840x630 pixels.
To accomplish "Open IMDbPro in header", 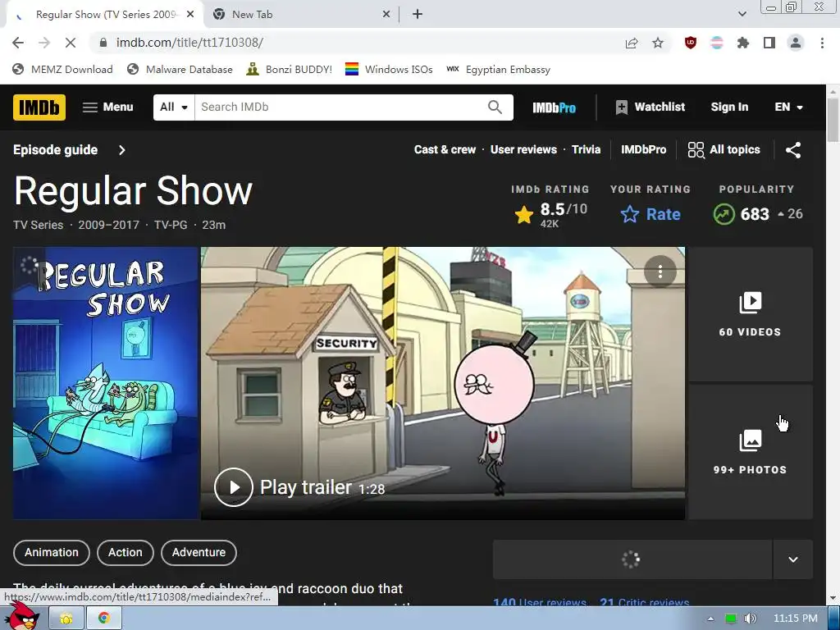I will tap(554, 107).
